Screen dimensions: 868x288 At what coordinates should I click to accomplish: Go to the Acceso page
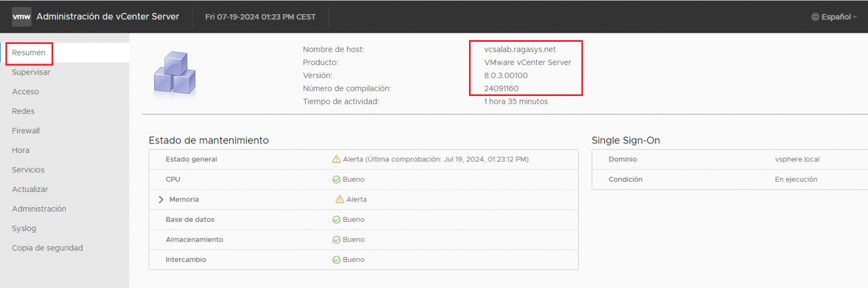coord(25,91)
